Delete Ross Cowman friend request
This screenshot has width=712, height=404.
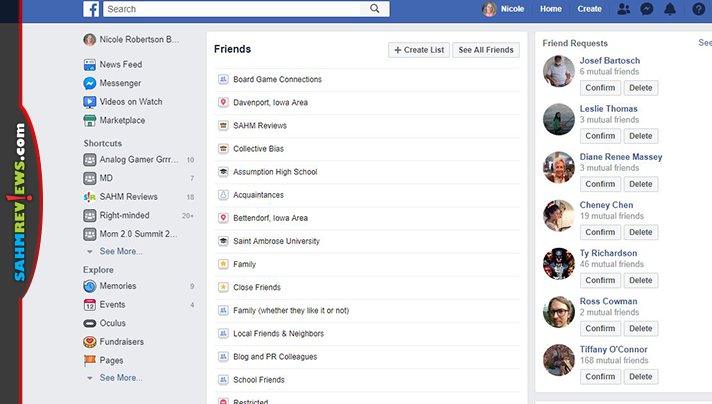click(x=641, y=328)
